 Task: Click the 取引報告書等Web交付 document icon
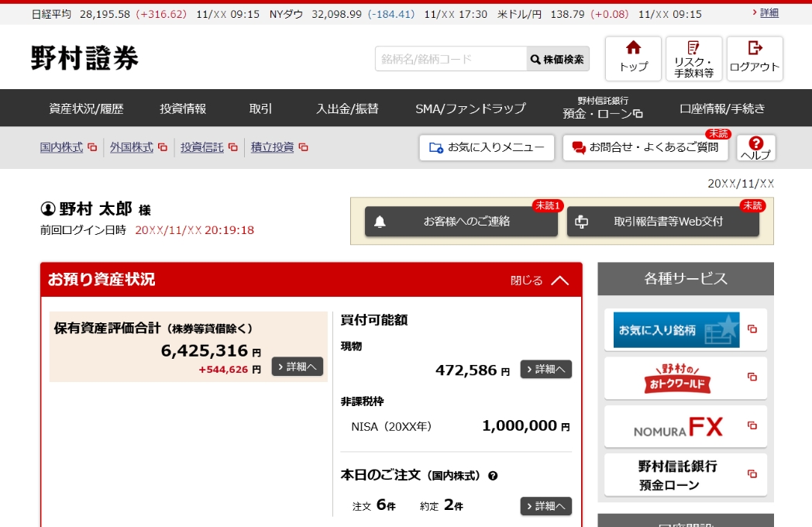[582, 222]
